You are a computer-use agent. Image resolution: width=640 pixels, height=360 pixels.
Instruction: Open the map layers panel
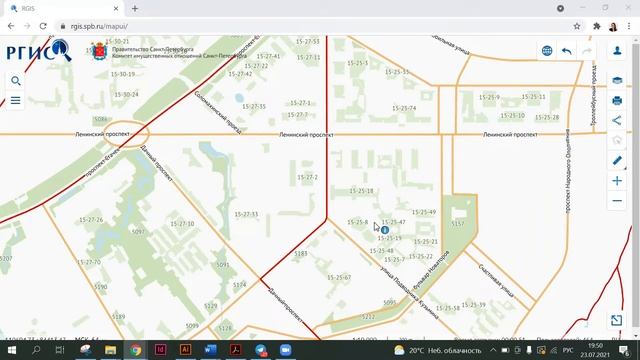tap(617, 80)
